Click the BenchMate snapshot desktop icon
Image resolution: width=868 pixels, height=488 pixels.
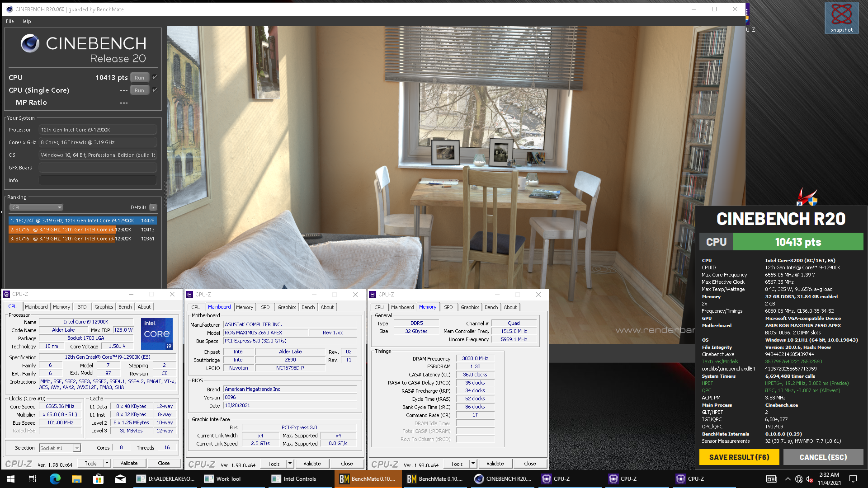pyautogui.click(x=841, y=18)
